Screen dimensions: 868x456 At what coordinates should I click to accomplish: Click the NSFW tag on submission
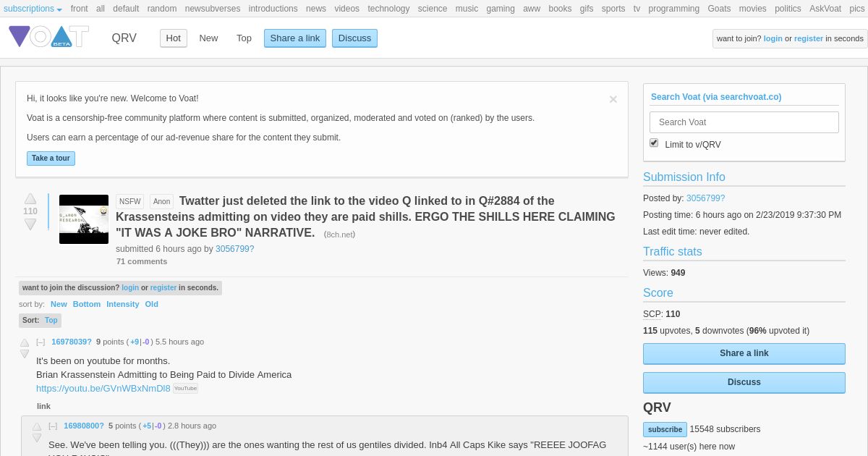(x=129, y=202)
